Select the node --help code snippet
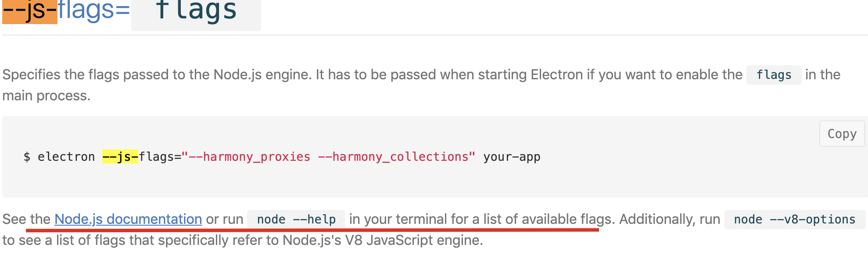Image resolution: width=868 pixels, height=262 pixels. pyautogui.click(x=296, y=219)
